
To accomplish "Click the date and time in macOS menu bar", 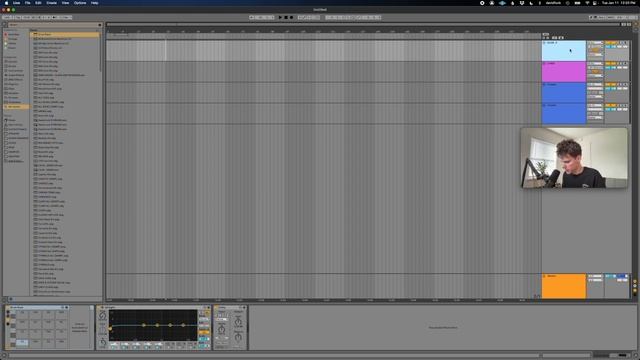I will point(619,3).
